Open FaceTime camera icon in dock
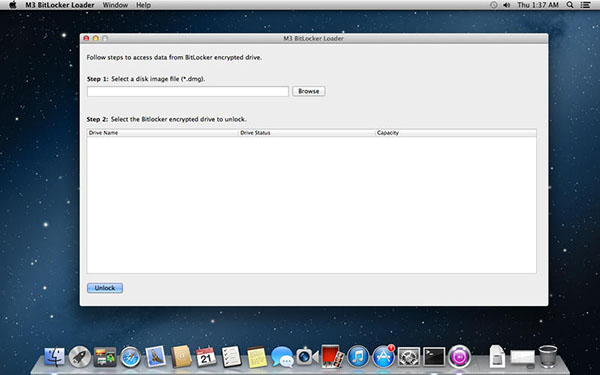The image size is (600, 375). [x=307, y=357]
